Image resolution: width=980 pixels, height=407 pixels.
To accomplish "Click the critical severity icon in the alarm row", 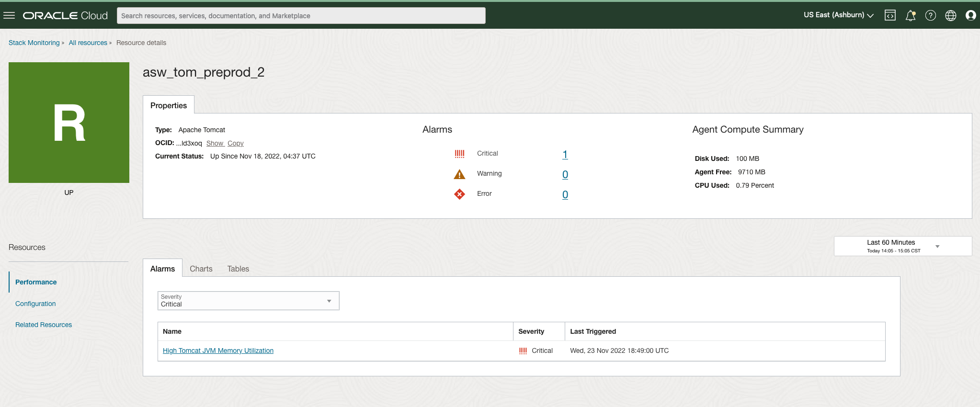I will pos(523,351).
